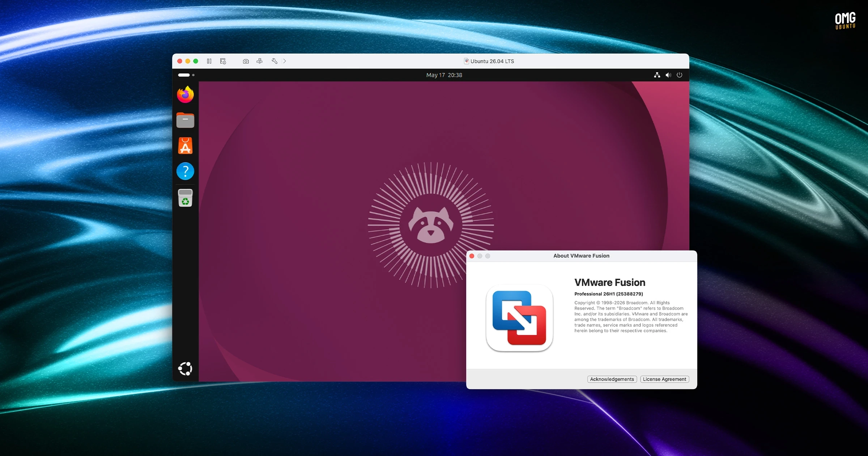Minimize the Ubuntu 26.04 LTS window
Screen dimensions: 868x456
tap(188, 61)
